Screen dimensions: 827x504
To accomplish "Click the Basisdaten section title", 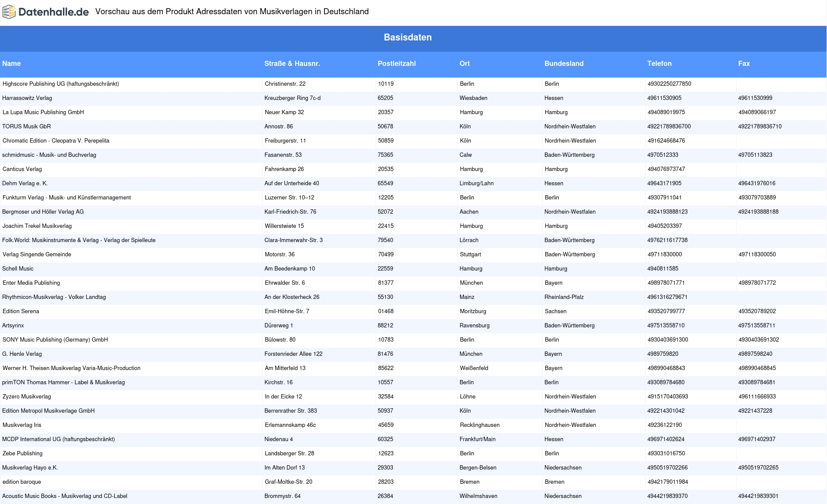I will [407, 37].
